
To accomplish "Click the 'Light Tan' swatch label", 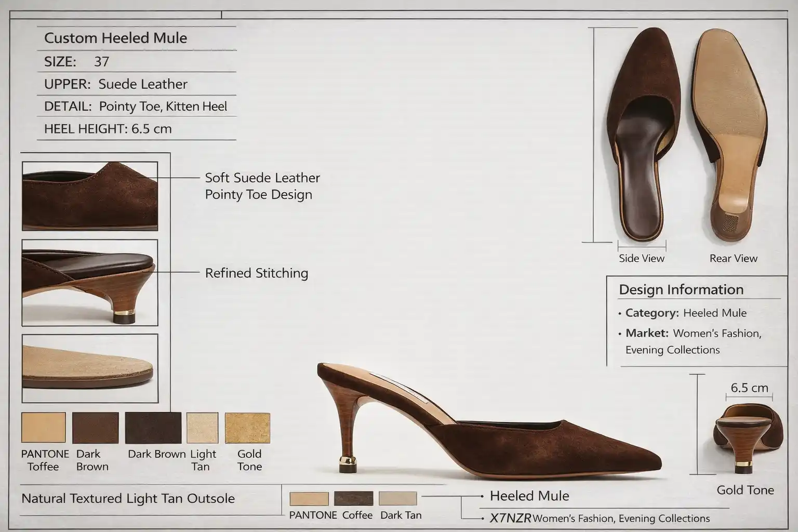I will click(203, 460).
